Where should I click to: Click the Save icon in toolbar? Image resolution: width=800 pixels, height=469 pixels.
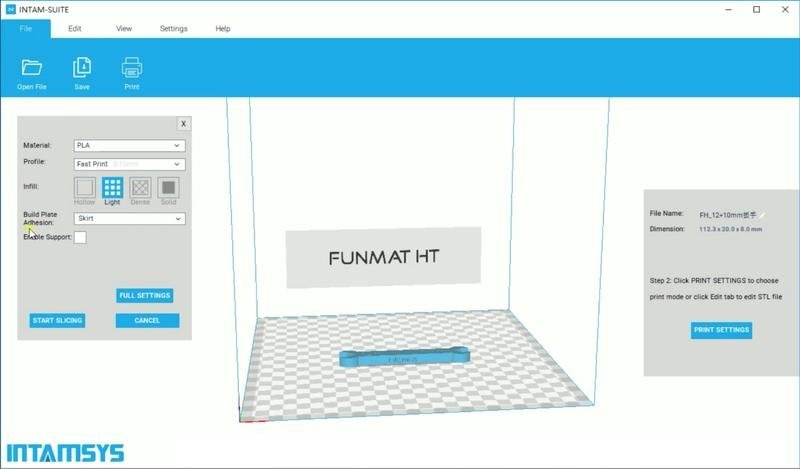pos(82,68)
